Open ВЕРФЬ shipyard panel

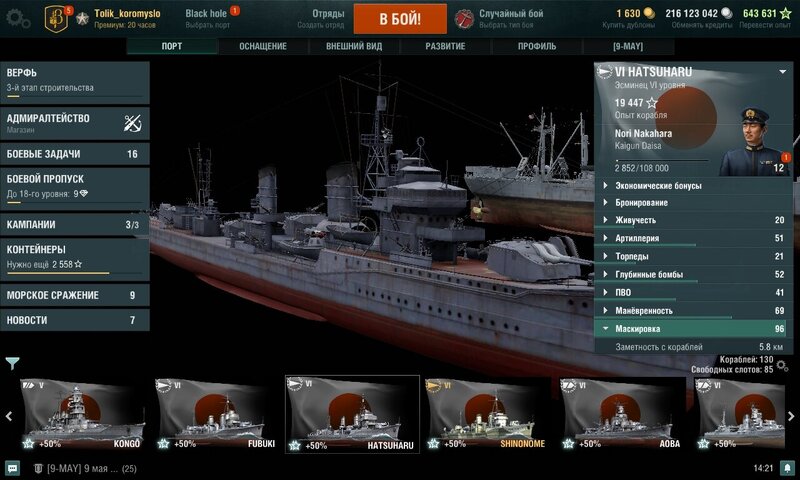[x=75, y=83]
